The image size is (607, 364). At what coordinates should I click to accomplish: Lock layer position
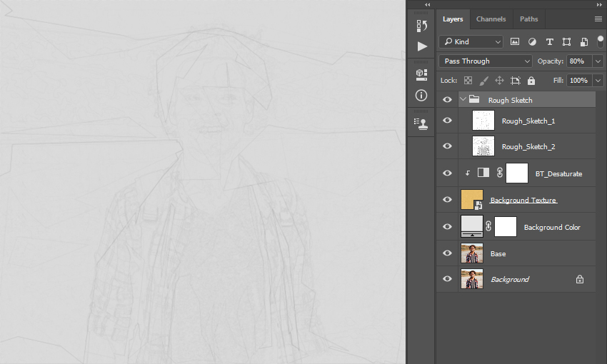499,81
